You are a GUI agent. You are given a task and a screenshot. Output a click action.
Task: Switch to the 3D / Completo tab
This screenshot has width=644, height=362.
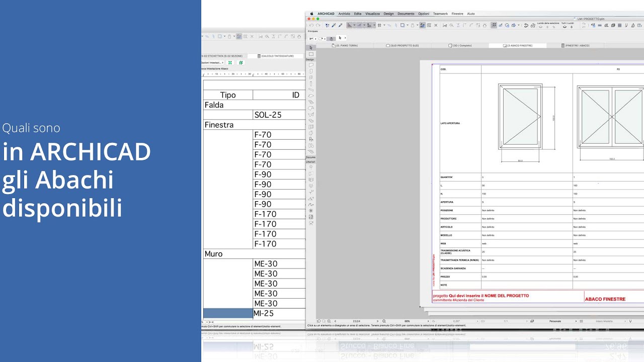pos(460,45)
